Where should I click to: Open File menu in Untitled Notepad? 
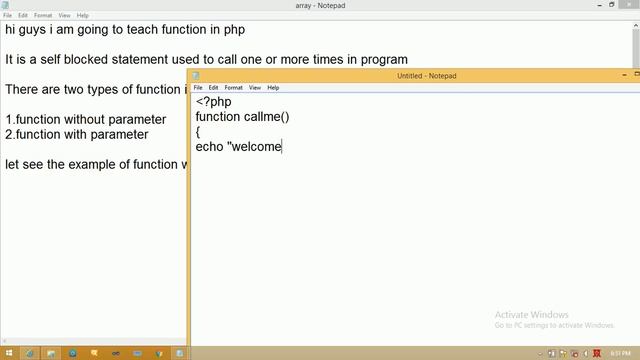[198, 88]
